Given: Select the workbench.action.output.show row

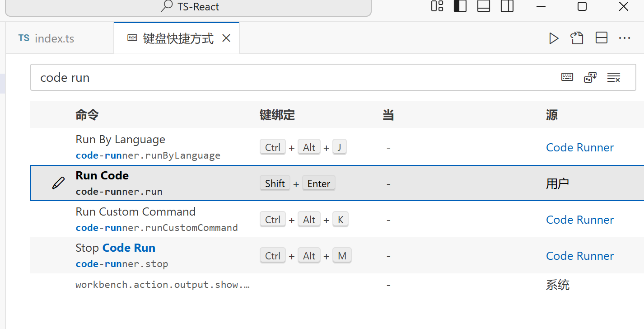Looking at the screenshot, I should tap(337, 285).
